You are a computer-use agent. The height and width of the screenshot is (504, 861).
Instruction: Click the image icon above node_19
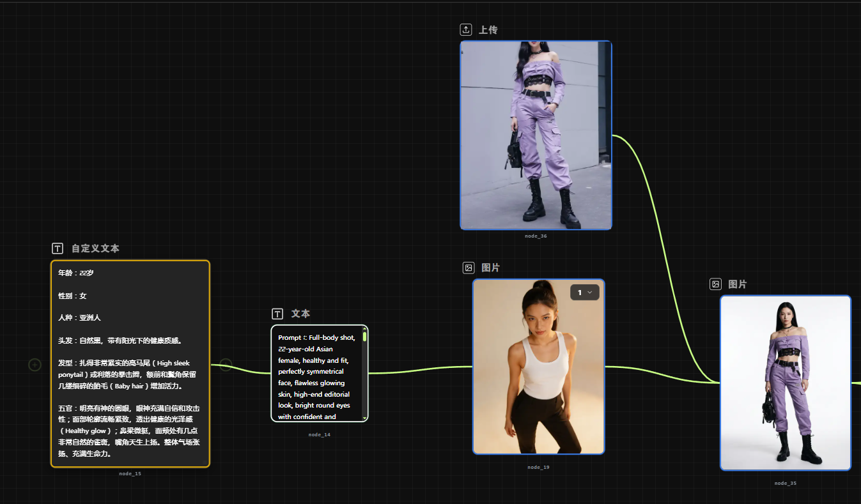coord(469,268)
